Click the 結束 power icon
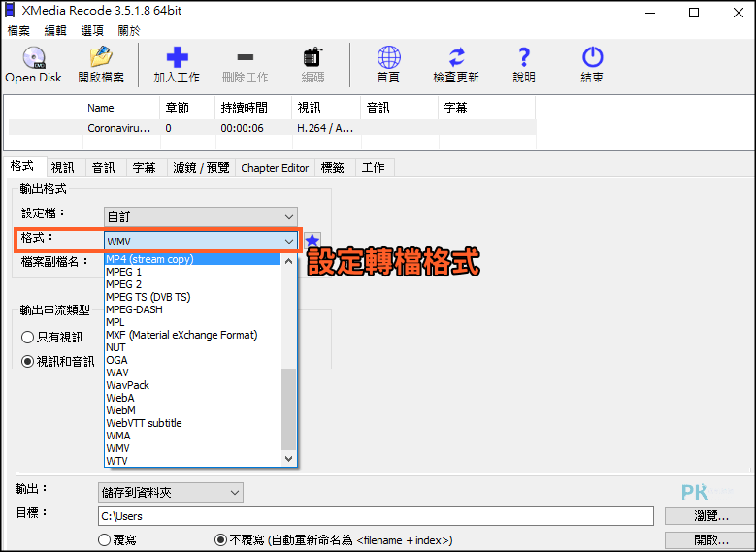Screen dimensions: 756x552 coord(592,57)
